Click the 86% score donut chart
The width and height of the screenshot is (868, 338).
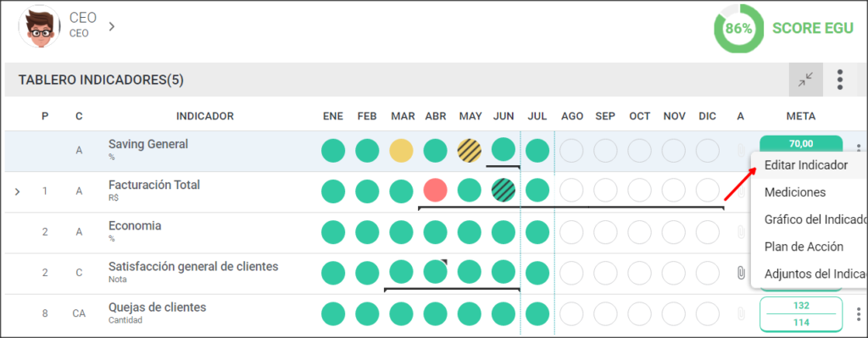[738, 29]
